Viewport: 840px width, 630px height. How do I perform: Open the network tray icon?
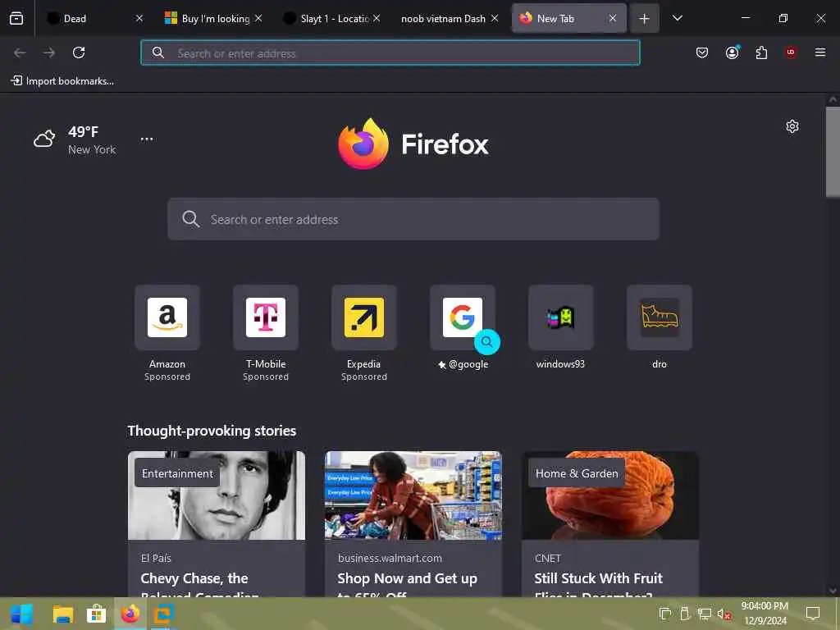705,614
